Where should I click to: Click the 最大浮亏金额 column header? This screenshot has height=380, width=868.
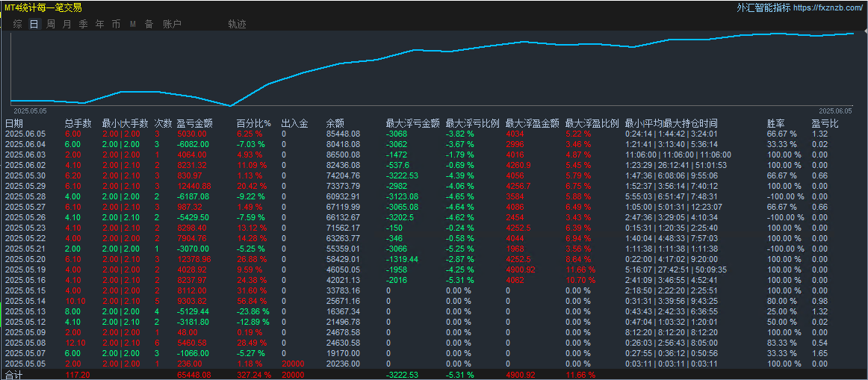coord(413,123)
